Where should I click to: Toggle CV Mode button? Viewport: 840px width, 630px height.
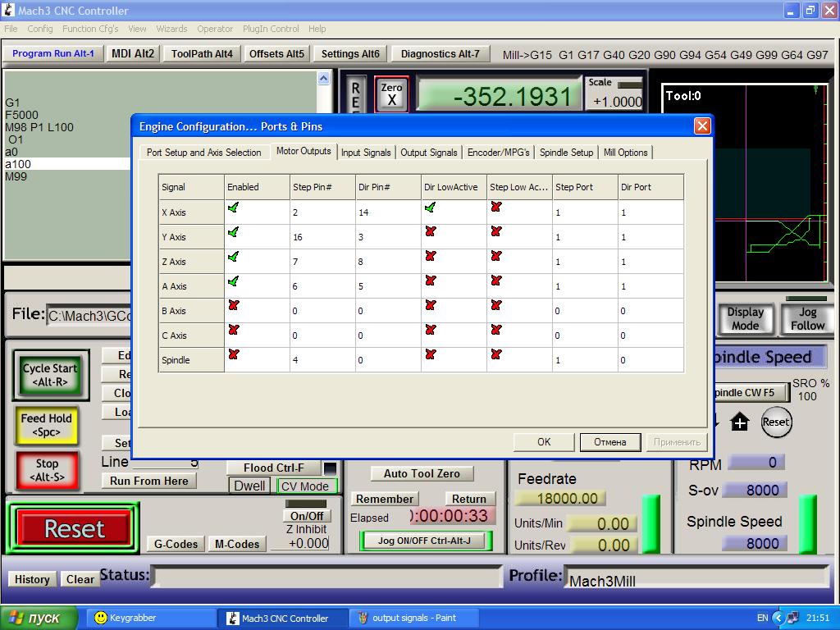(307, 486)
